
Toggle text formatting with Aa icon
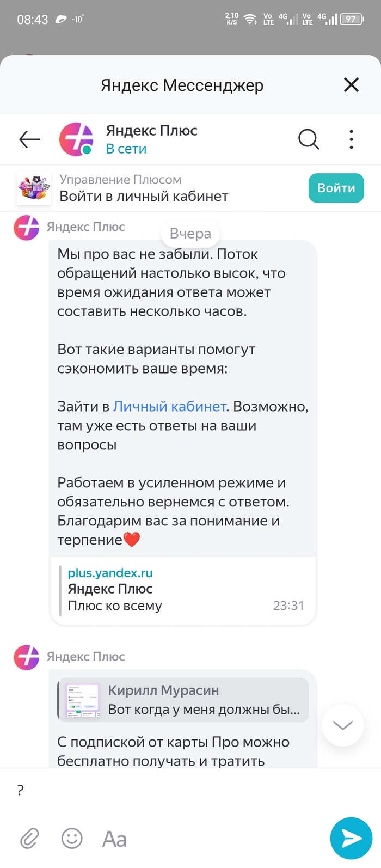coord(114,839)
